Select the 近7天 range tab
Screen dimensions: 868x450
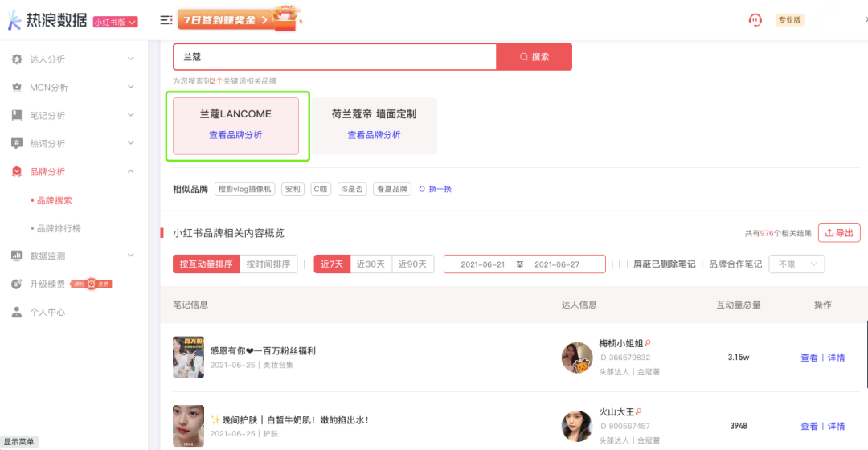click(x=332, y=264)
